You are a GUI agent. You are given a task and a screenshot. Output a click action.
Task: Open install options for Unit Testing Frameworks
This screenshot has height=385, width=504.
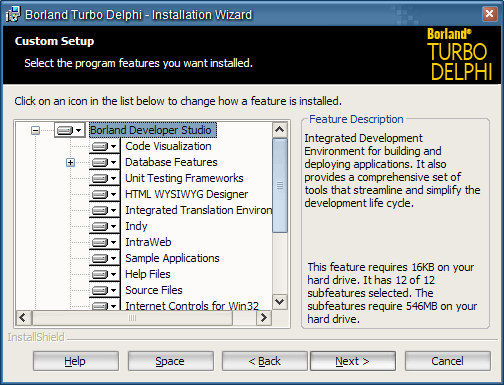click(104, 178)
